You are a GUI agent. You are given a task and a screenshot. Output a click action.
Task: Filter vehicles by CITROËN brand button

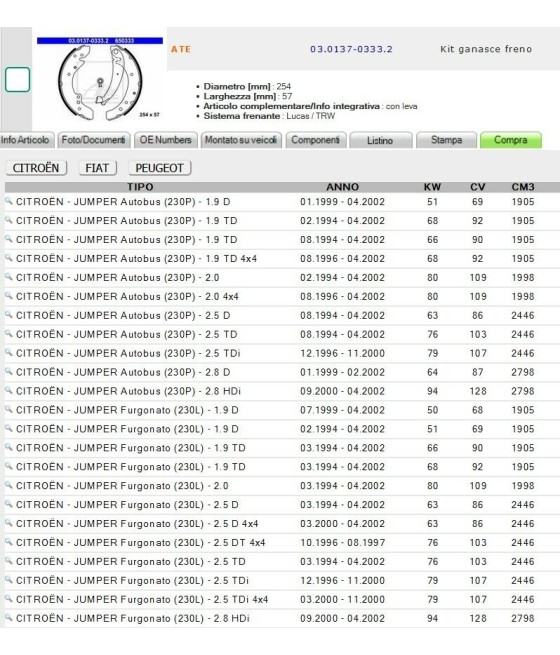point(36,168)
